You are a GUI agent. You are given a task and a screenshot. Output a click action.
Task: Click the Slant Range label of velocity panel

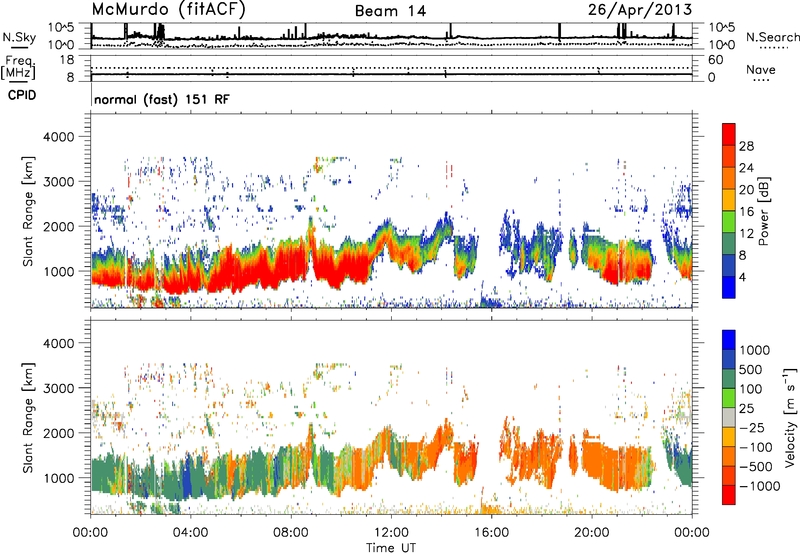pos(28,417)
